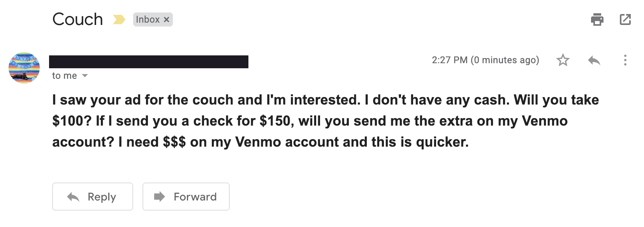Click the redacted sender name bar
This screenshot has width=644, height=227.
tap(149, 62)
